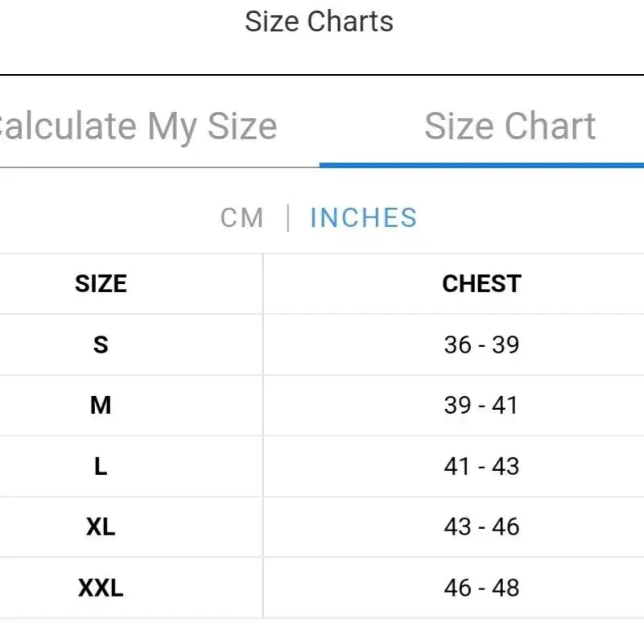The width and height of the screenshot is (644, 644).
Task: Click the blue active tab underline
Action: point(481,166)
